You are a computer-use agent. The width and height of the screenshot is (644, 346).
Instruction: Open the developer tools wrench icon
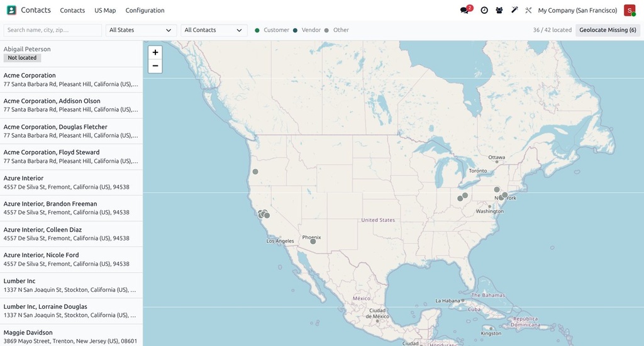[528, 10]
